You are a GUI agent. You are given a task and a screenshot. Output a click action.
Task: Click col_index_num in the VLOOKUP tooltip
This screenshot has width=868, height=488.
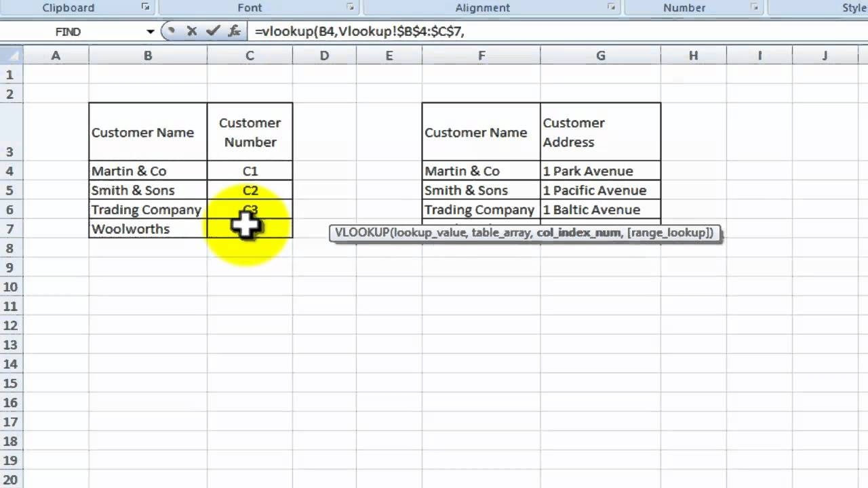pyautogui.click(x=578, y=233)
